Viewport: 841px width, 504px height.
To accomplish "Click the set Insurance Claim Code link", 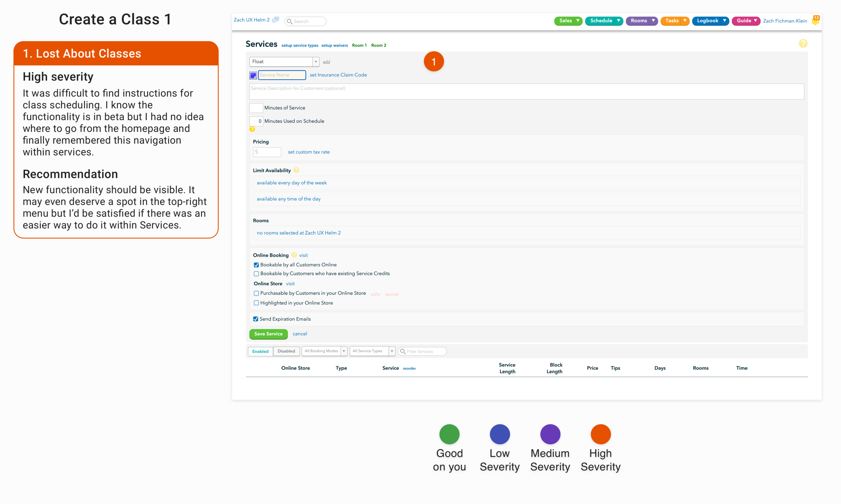I will click(338, 75).
